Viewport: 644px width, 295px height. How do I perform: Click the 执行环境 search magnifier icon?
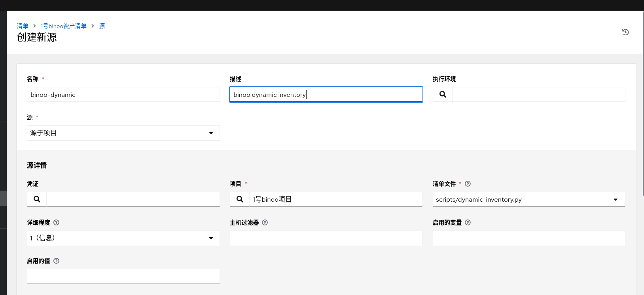[x=443, y=94]
